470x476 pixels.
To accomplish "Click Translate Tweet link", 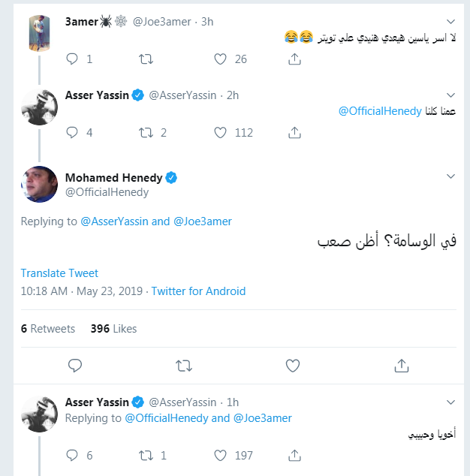I will tap(59, 273).
